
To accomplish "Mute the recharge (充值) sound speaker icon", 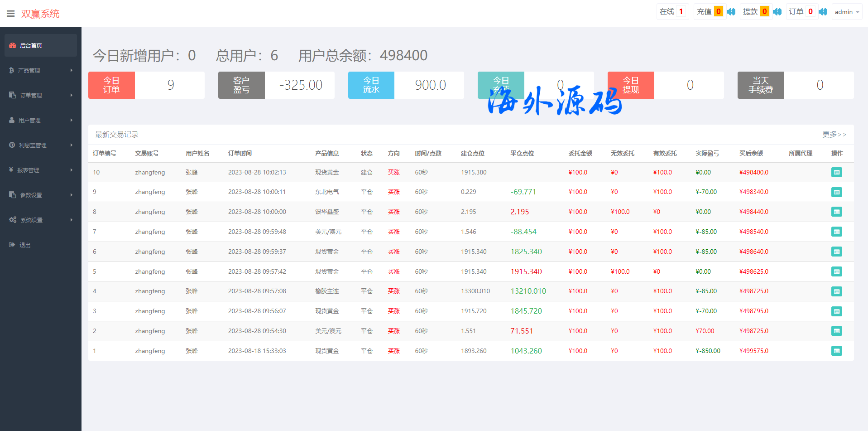I will [731, 12].
